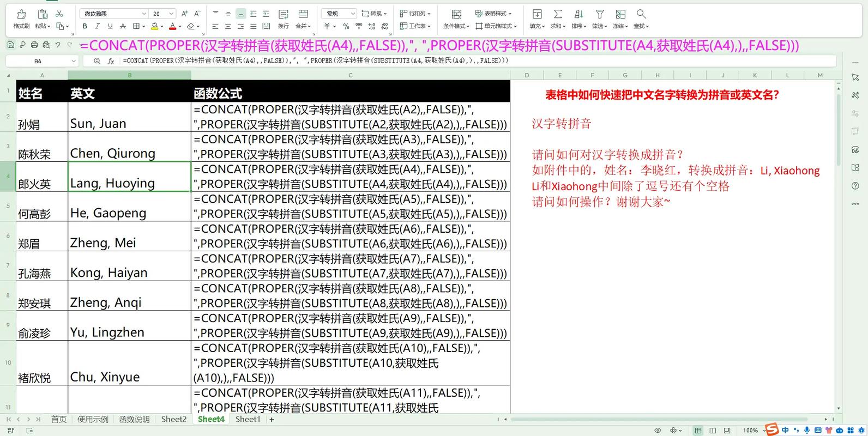This screenshot has width=868, height=436.
Task: Click the Paste (粘贴) clipboard icon
Action: [42, 14]
